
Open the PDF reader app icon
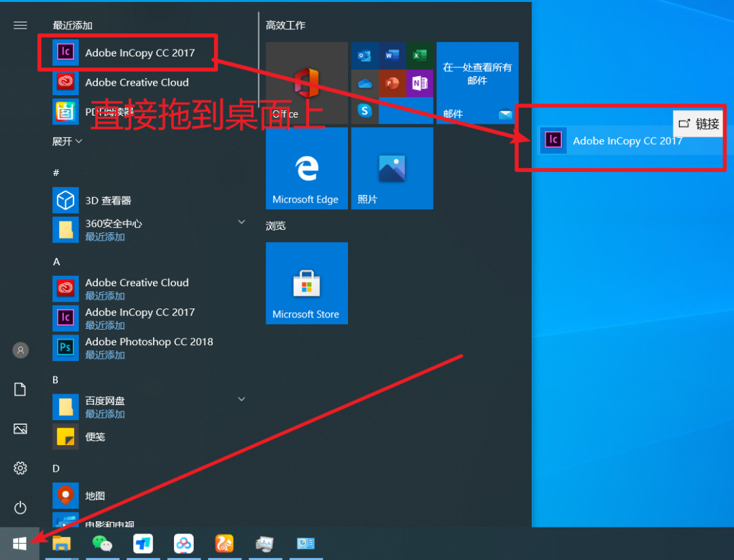pos(65,112)
